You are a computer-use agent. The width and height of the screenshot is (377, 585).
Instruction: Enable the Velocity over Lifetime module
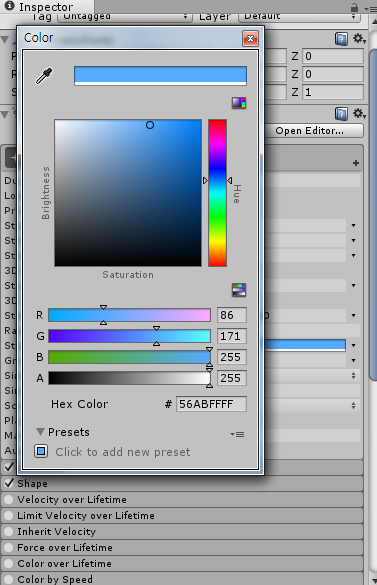click(9, 499)
